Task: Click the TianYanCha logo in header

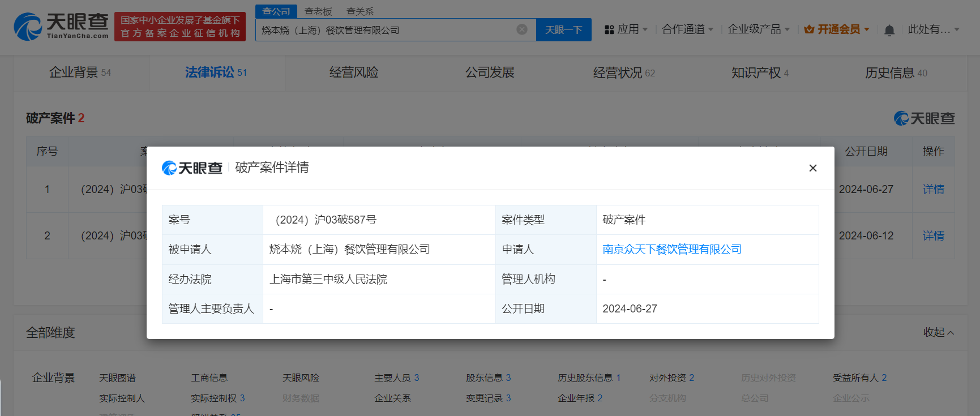Action: (x=61, y=27)
